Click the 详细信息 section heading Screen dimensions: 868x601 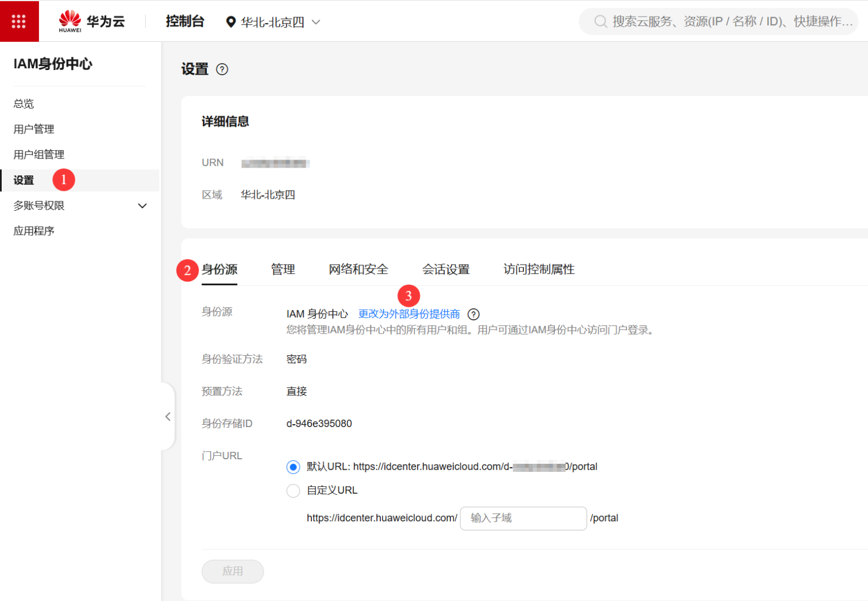pyautogui.click(x=225, y=122)
